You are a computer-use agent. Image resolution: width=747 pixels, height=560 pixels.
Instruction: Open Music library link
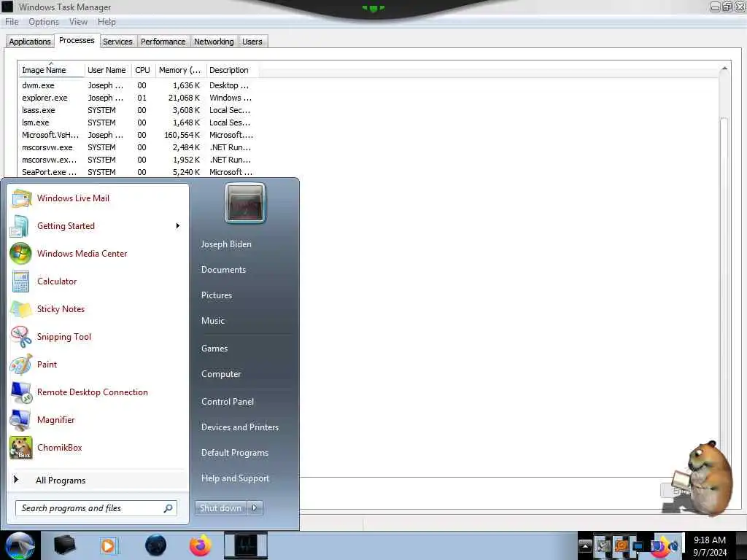coord(212,321)
